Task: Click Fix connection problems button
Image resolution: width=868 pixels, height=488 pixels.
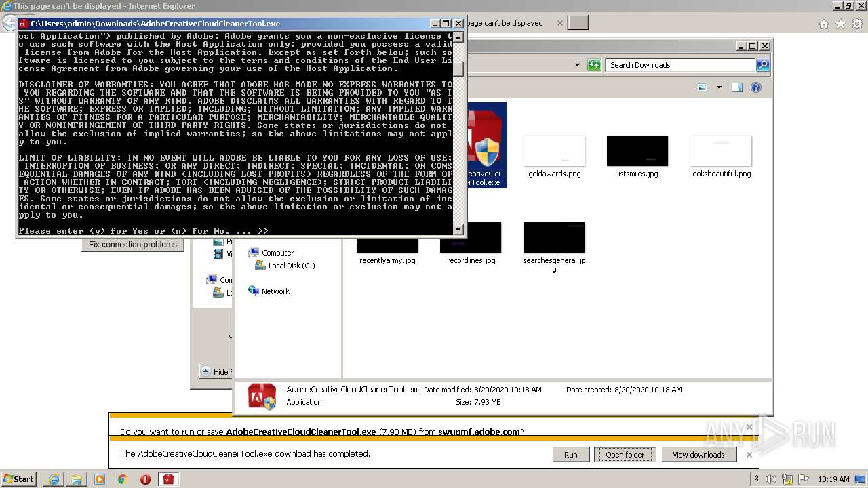Action: tap(133, 245)
